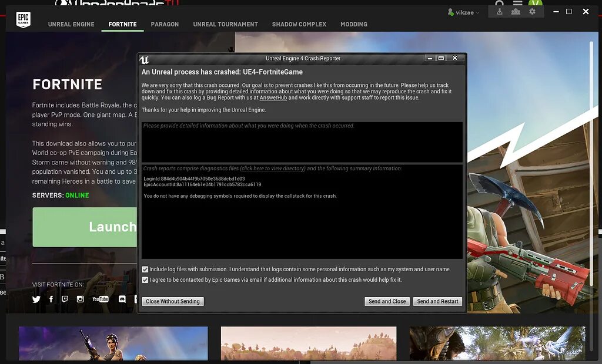
Task: Click 'click here to view directory' link
Action: pyautogui.click(x=273, y=168)
